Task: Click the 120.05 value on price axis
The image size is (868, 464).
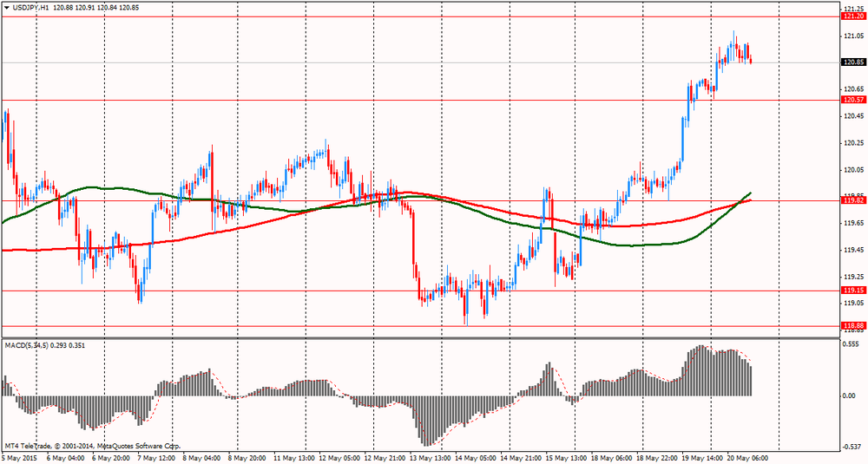Action: click(x=853, y=170)
